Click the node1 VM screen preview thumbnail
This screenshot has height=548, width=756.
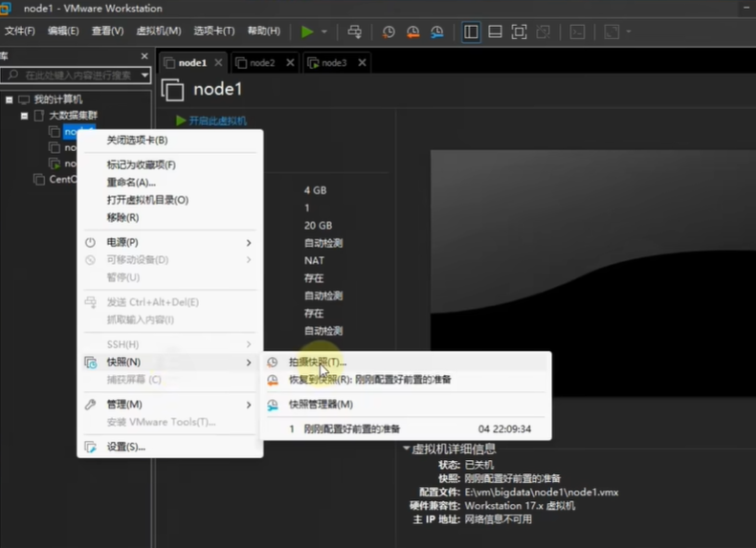(x=593, y=274)
